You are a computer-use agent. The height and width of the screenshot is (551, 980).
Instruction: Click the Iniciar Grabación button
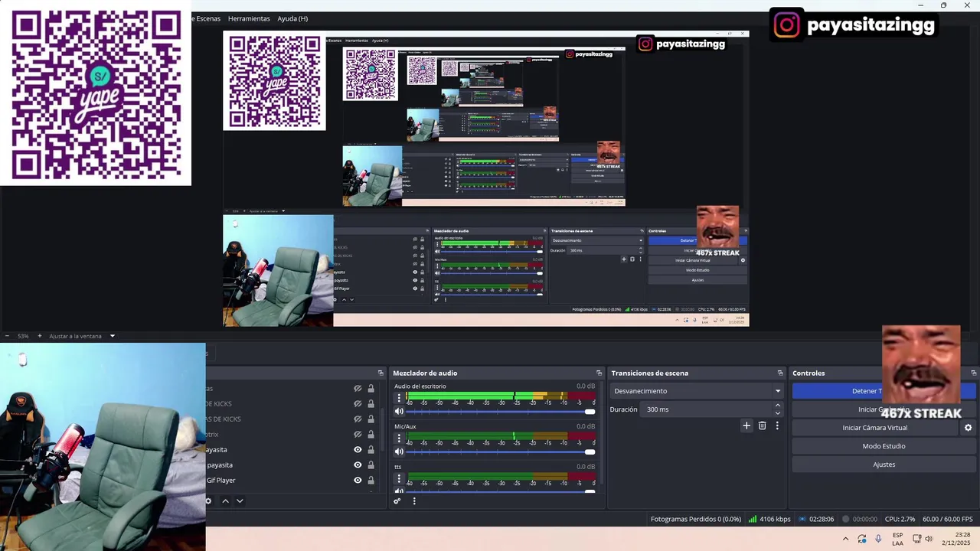click(884, 409)
